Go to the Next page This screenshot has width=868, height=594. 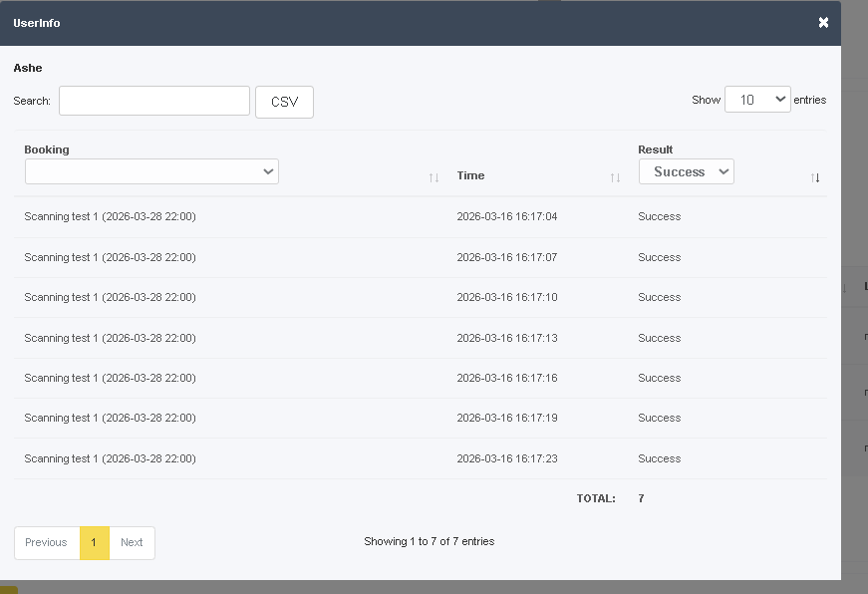pos(132,542)
